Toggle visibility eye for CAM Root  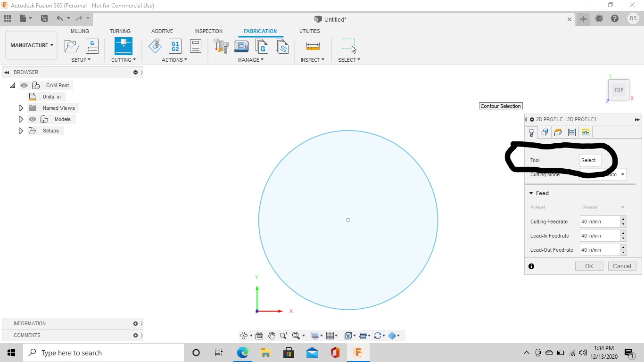[x=24, y=85]
